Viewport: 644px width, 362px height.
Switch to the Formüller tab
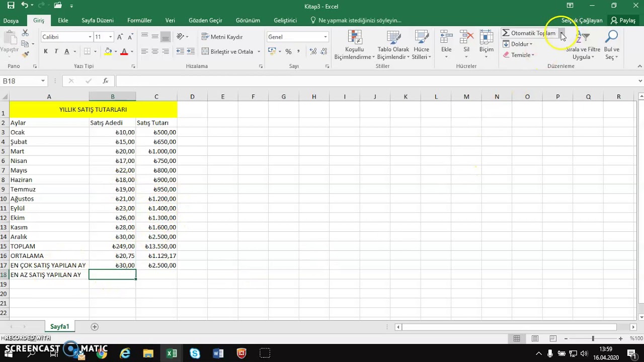tap(139, 21)
